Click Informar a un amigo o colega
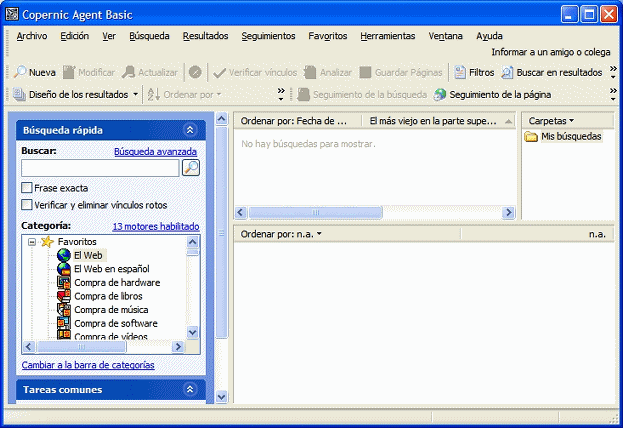Image resolution: width=623 pixels, height=428 pixels. [551, 52]
